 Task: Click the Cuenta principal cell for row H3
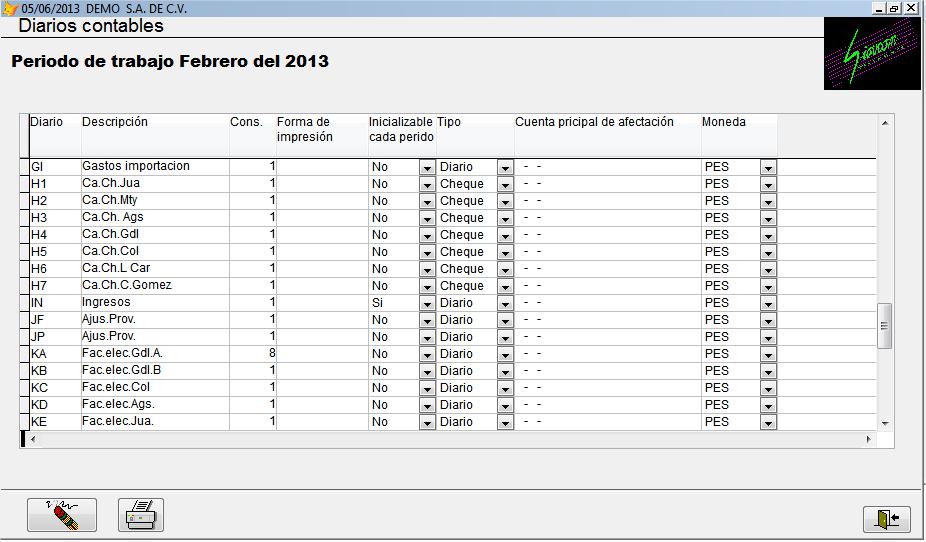(x=608, y=218)
